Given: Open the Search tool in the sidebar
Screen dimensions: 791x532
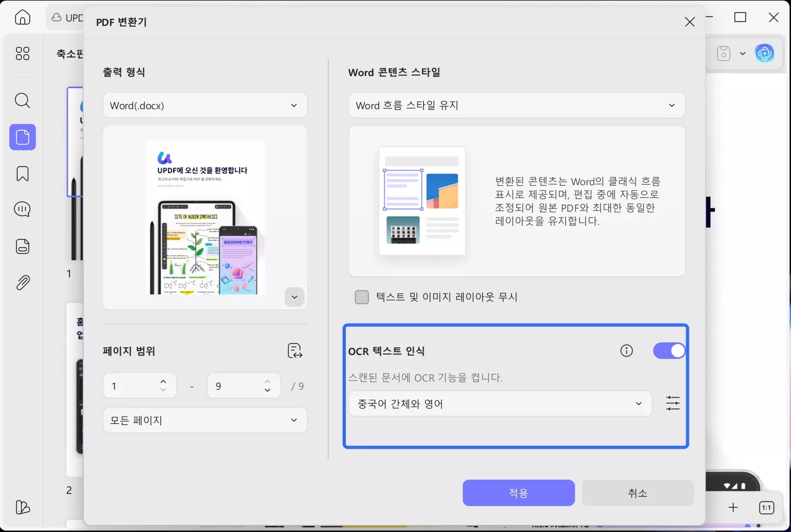Looking at the screenshot, I should pyautogui.click(x=22, y=100).
